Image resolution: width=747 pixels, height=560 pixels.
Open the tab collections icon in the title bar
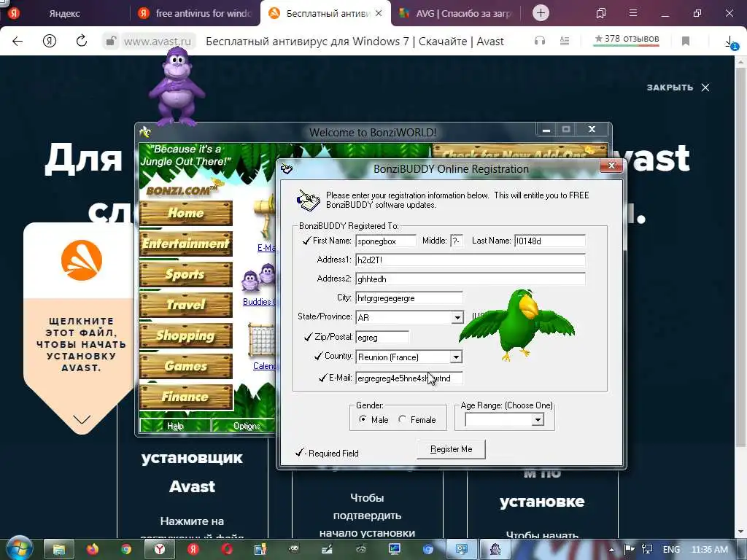click(x=601, y=13)
